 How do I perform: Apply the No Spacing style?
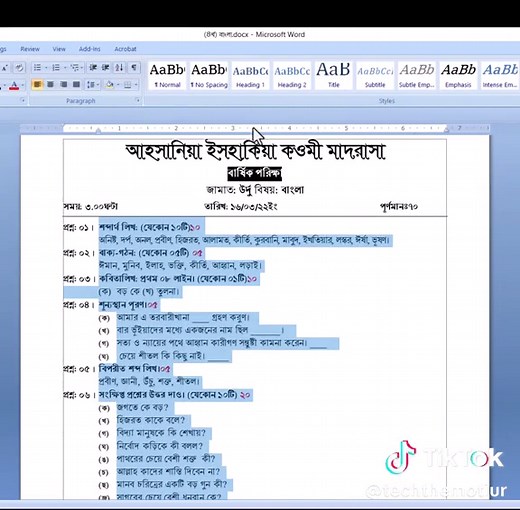(x=209, y=76)
